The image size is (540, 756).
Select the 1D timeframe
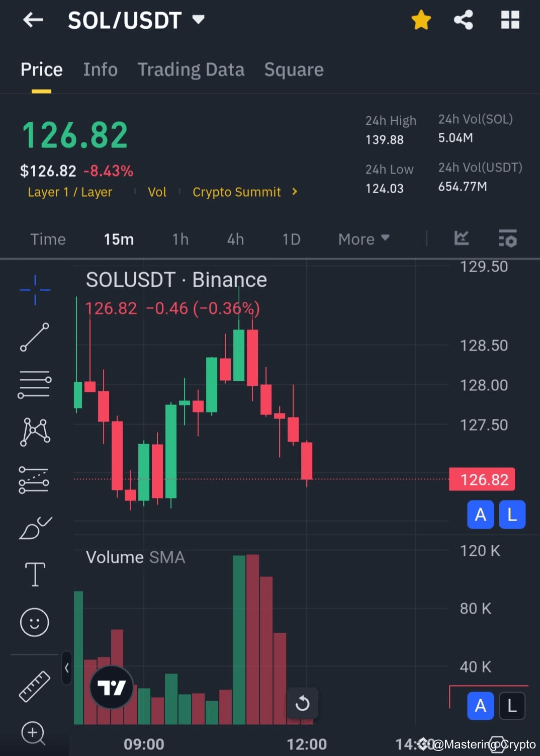(x=291, y=239)
